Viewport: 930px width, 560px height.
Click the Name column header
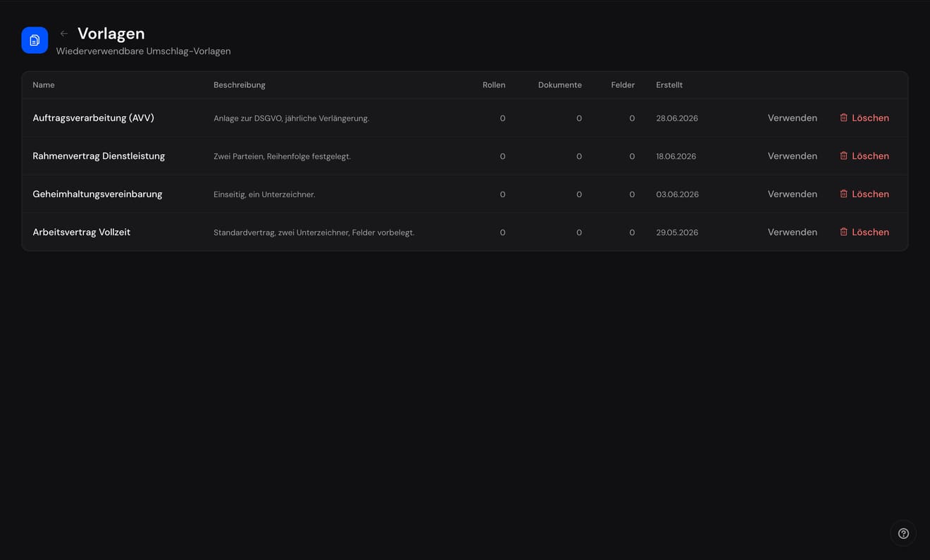pos(44,85)
